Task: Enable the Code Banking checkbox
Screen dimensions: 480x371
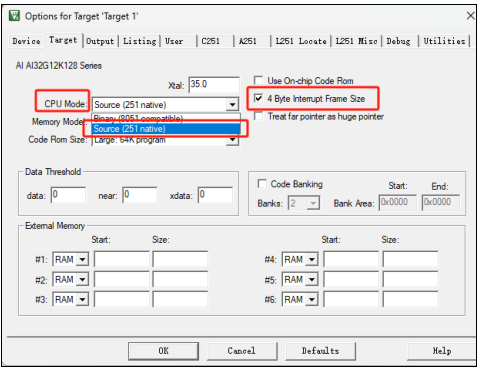Action: click(x=262, y=184)
